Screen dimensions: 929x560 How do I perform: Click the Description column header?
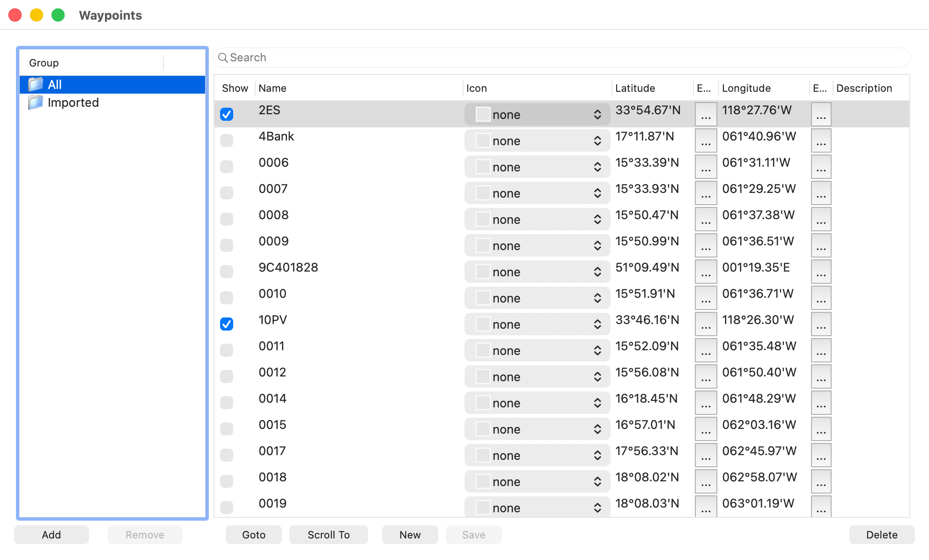click(871, 88)
